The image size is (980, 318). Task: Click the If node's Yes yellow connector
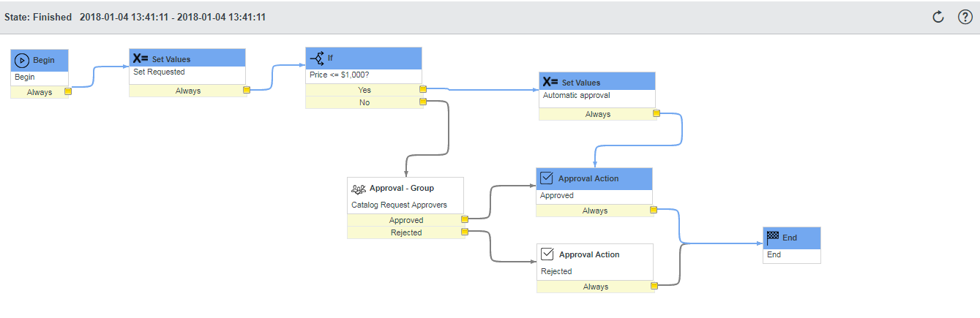[422, 90]
